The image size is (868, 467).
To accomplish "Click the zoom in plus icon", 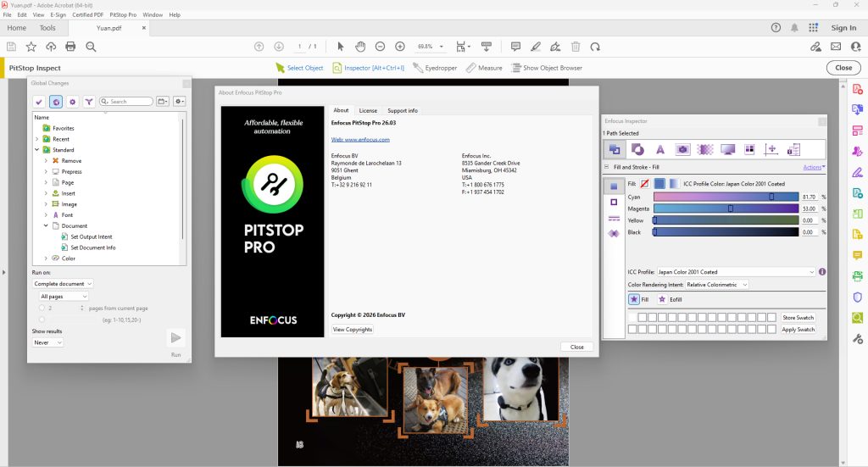I will 400,47.
